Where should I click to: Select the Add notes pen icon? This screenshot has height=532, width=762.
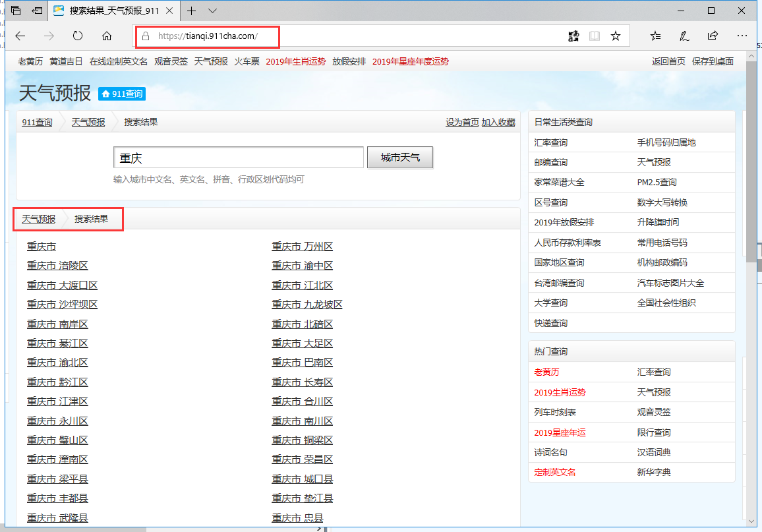[x=684, y=36]
